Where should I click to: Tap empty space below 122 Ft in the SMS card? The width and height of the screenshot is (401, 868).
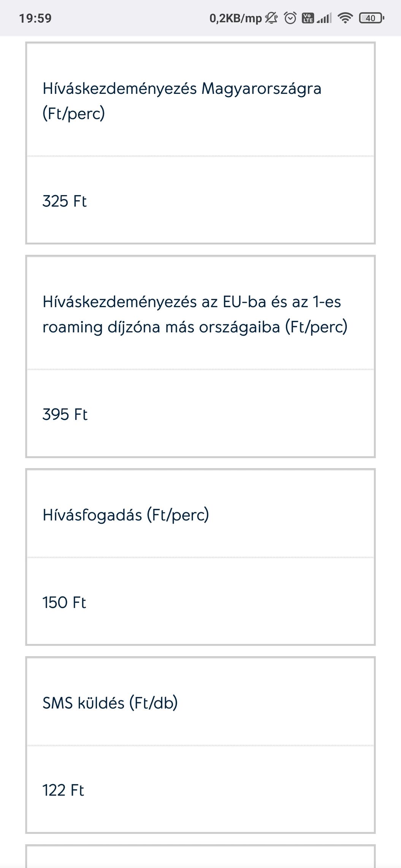pyautogui.click(x=200, y=816)
